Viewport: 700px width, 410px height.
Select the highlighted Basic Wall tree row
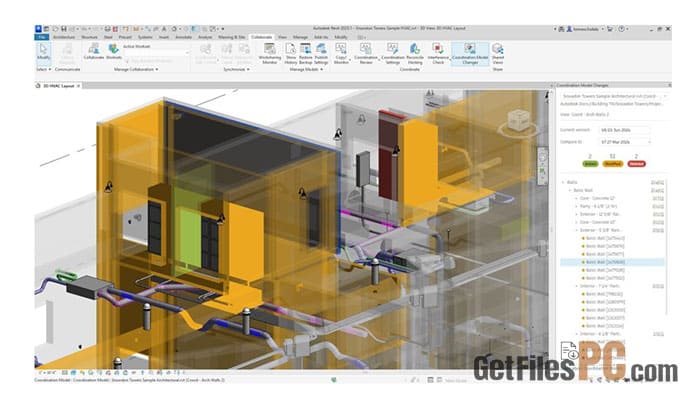[612, 262]
